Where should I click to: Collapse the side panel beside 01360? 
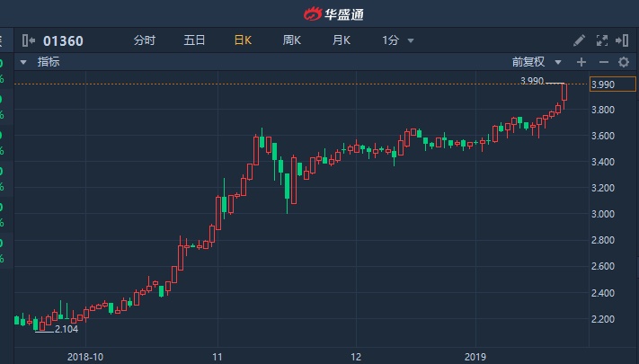point(29,40)
